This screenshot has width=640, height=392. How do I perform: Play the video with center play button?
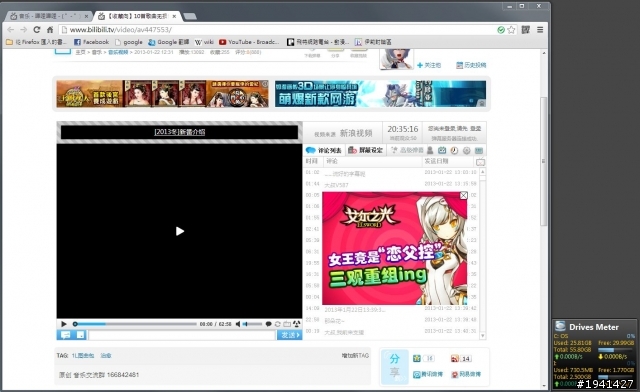click(x=180, y=231)
